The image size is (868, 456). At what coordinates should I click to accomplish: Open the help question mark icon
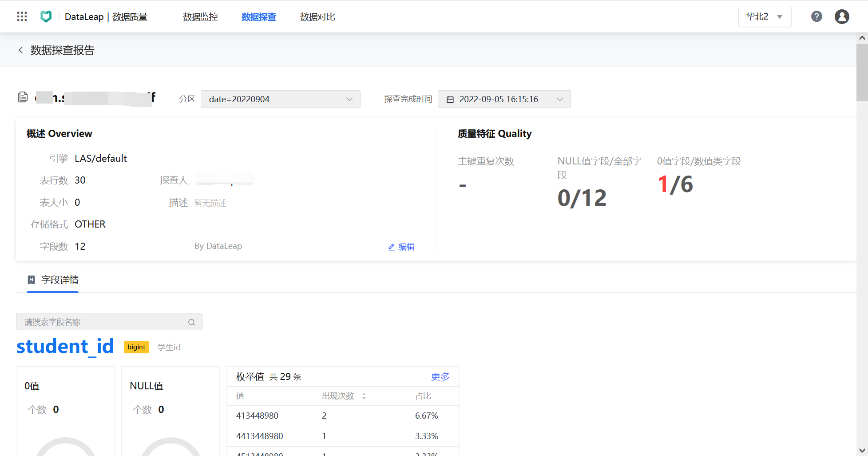point(816,16)
